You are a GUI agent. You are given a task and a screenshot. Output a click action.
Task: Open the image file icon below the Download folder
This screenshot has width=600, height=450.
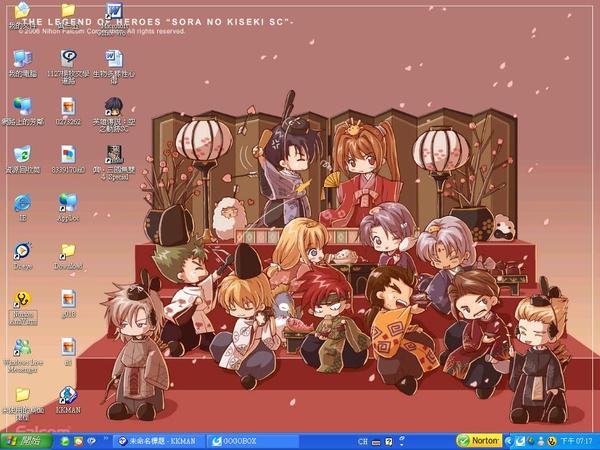[x=68, y=299]
